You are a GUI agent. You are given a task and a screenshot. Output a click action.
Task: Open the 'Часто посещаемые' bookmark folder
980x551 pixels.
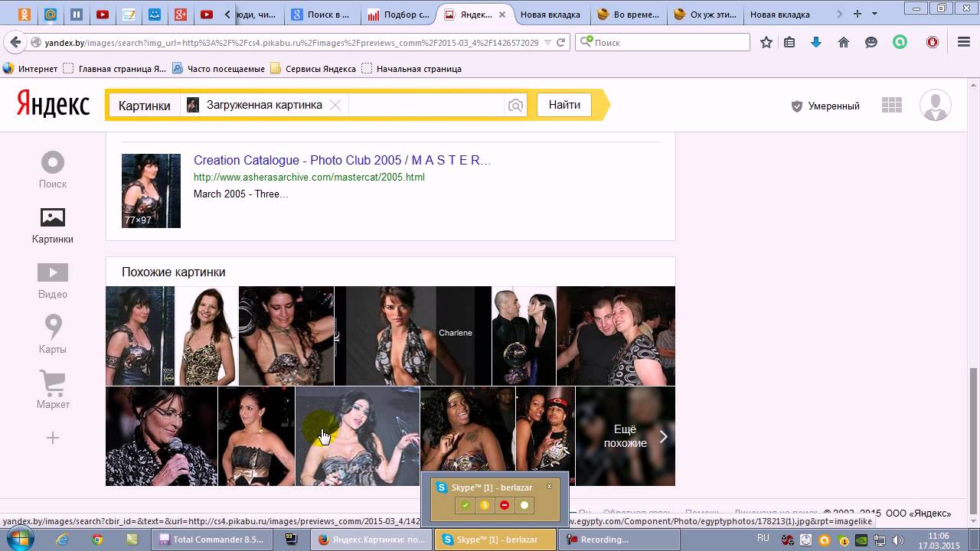219,69
